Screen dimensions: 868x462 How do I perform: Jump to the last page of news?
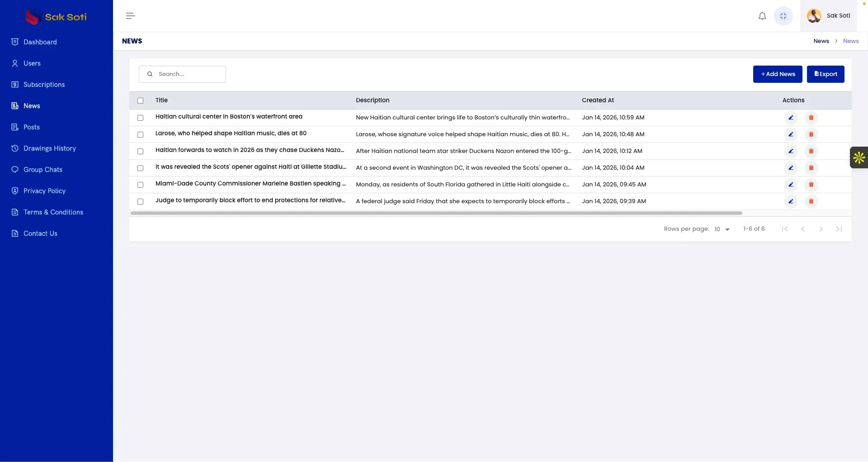839,229
